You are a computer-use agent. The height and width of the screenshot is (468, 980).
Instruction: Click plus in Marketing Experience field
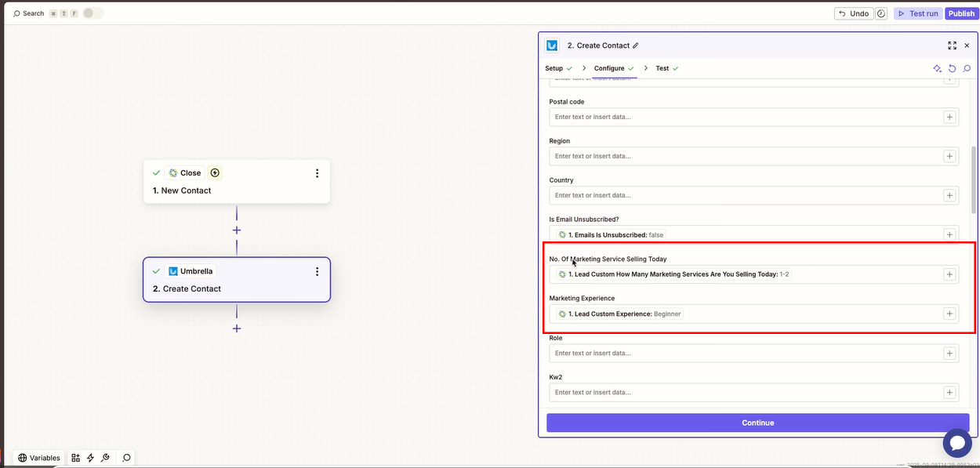[949, 314]
